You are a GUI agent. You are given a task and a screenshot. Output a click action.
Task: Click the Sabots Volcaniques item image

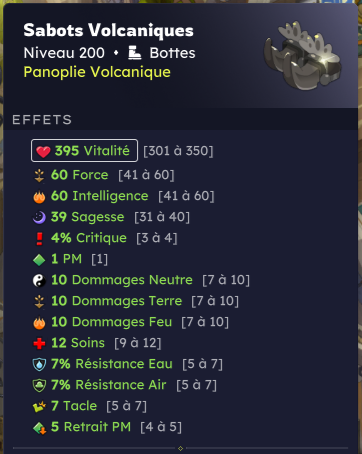point(302,56)
